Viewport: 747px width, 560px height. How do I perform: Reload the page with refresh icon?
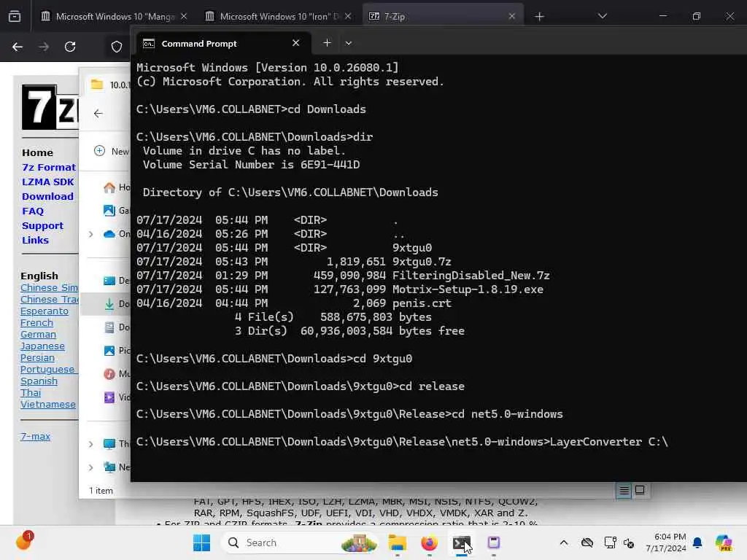pyautogui.click(x=70, y=47)
